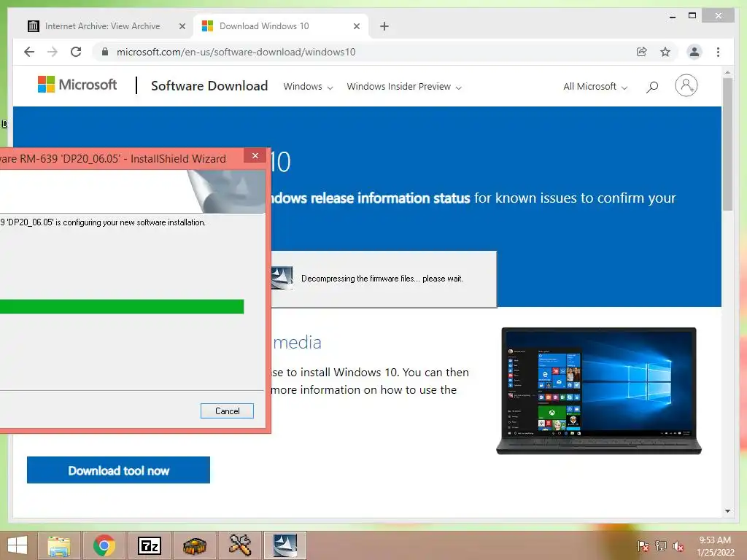
Task: Go back using Chrome's back arrow
Action: pyautogui.click(x=29, y=52)
